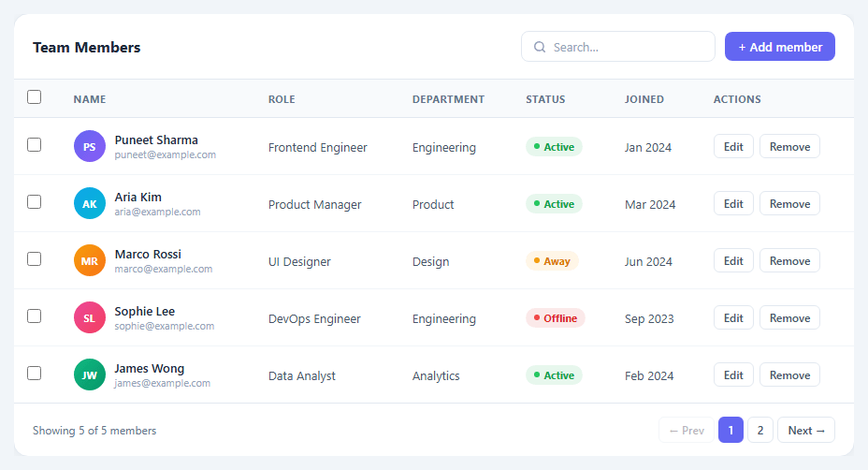Image resolution: width=868 pixels, height=470 pixels.
Task: Remove James Wong from the team
Action: tap(790, 375)
